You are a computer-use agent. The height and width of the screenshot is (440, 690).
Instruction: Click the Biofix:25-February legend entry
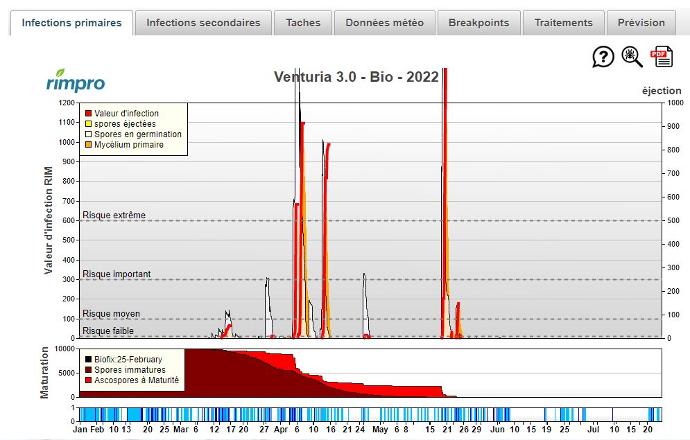124,359
